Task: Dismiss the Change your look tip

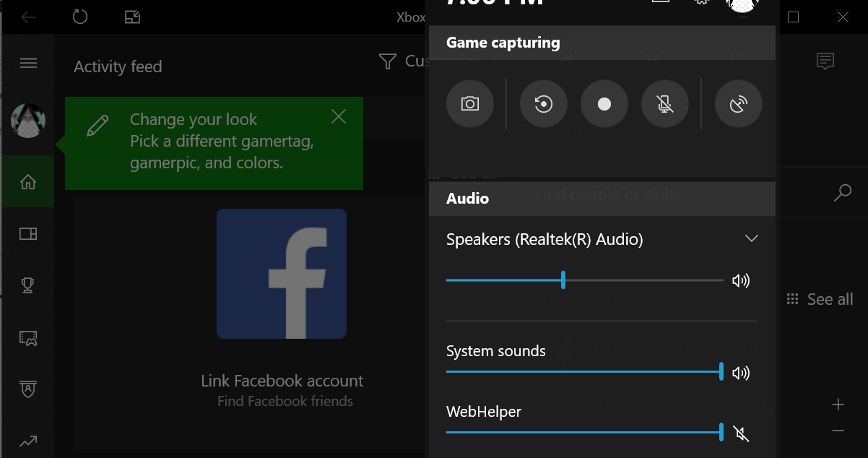Action: pos(339,116)
